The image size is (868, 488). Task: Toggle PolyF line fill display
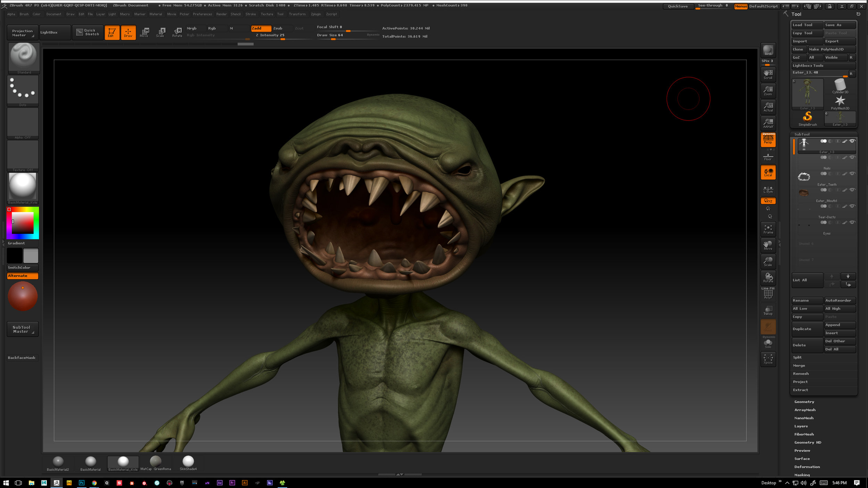coord(768,294)
